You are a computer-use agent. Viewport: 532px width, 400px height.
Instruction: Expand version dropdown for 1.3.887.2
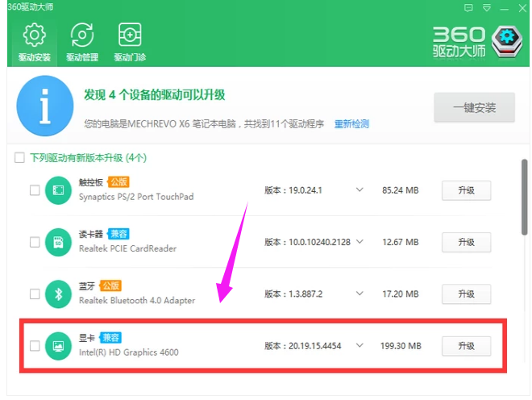(x=360, y=294)
